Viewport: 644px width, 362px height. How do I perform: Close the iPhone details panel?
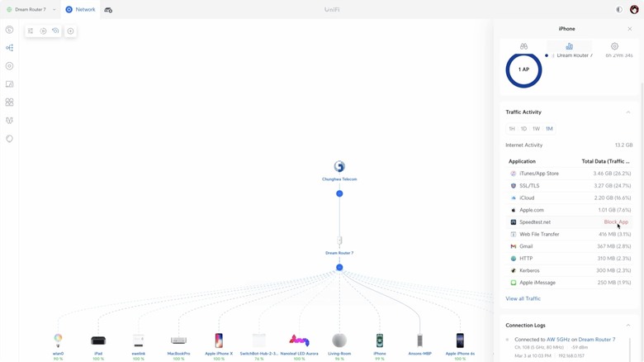[x=630, y=29]
